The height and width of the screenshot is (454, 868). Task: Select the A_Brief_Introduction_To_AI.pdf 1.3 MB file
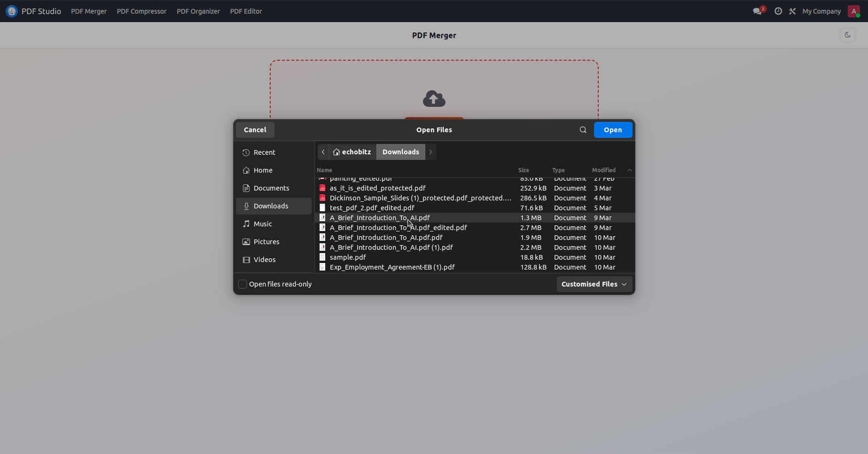tap(475, 218)
